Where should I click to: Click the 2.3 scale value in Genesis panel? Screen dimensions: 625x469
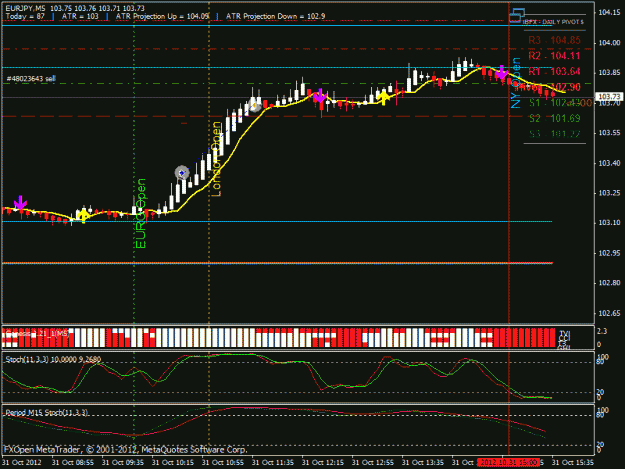[602, 331]
